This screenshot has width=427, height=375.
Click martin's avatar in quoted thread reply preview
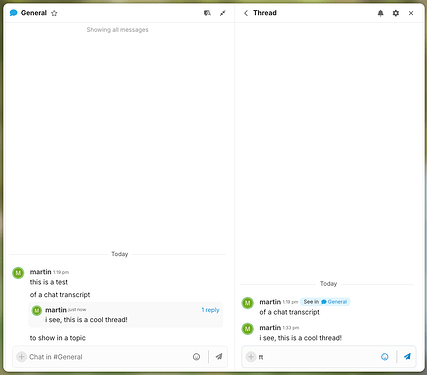tap(37, 311)
